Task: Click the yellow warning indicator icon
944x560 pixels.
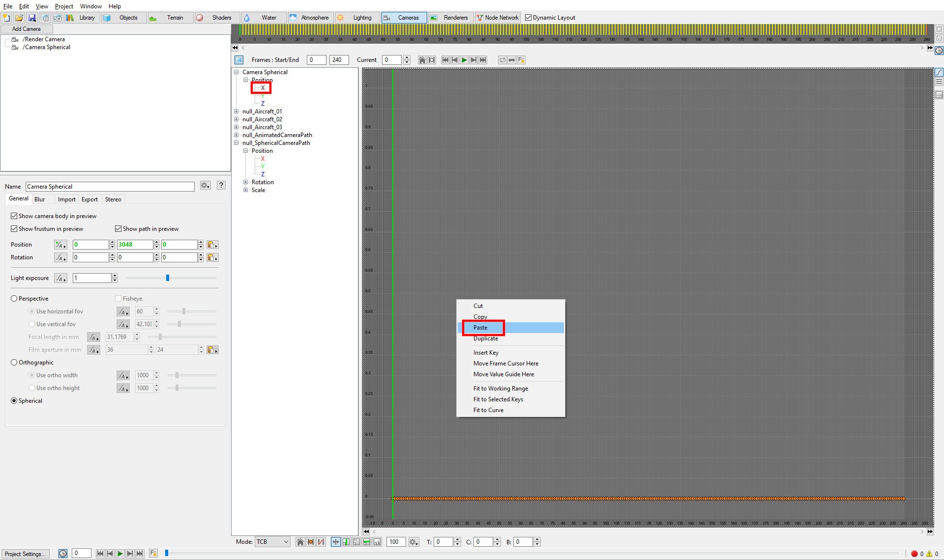Action: [x=929, y=554]
